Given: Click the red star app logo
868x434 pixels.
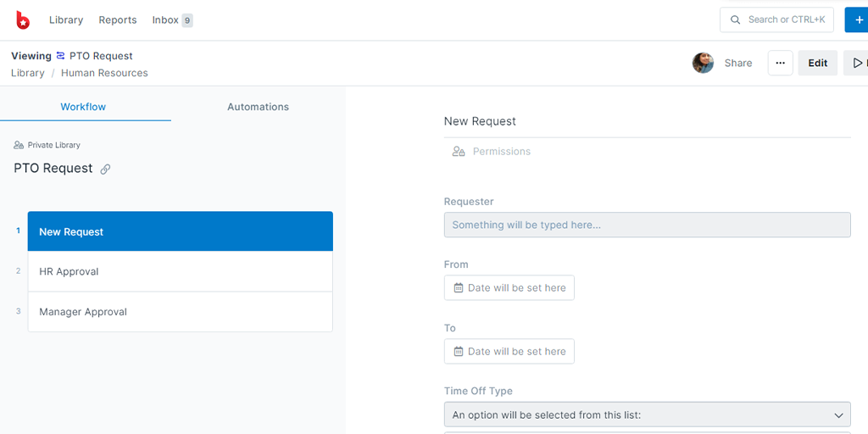Looking at the screenshot, I should coord(23,20).
